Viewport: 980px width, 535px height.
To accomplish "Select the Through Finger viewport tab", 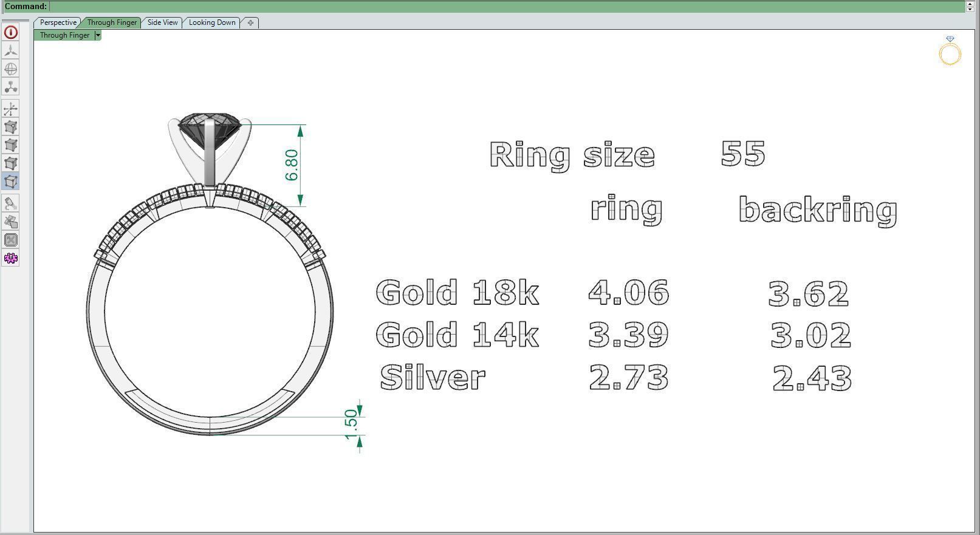I will click(112, 22).
